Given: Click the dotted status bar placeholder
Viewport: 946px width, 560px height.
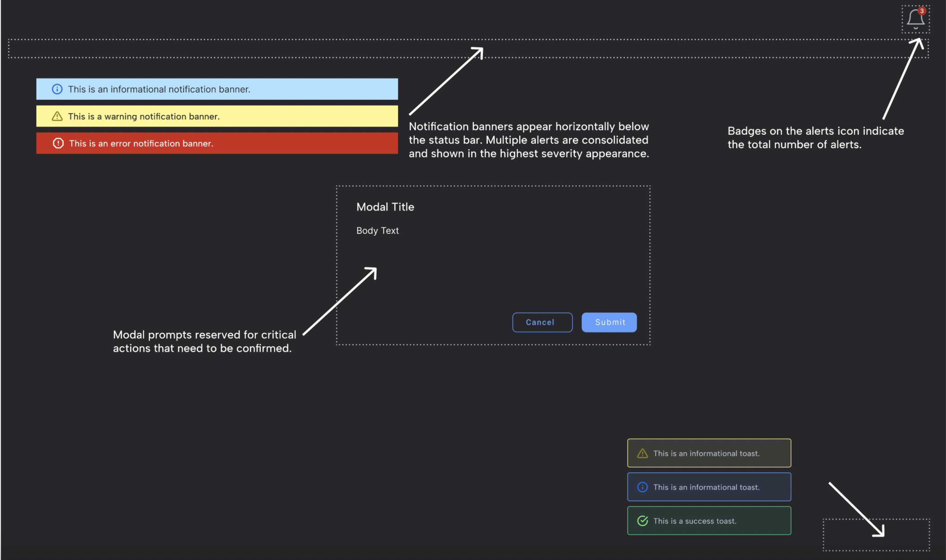Looking at the screenshot, I should coord(264,49).
